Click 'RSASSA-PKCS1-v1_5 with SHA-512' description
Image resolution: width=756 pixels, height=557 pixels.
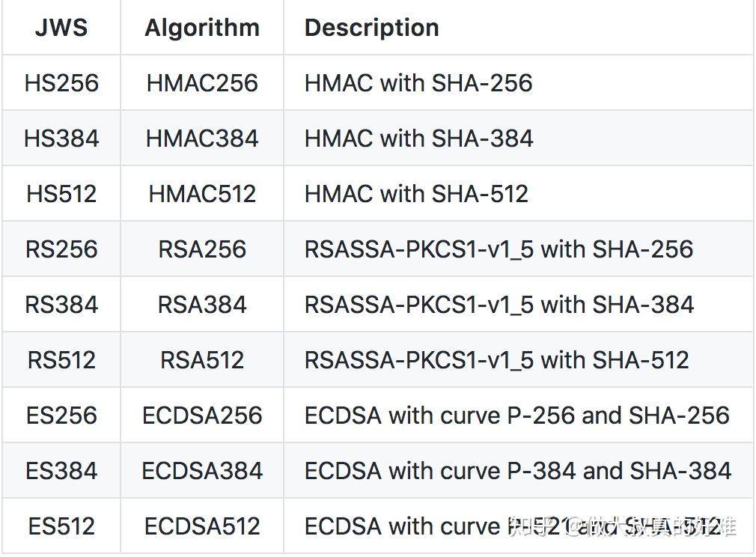496,360
